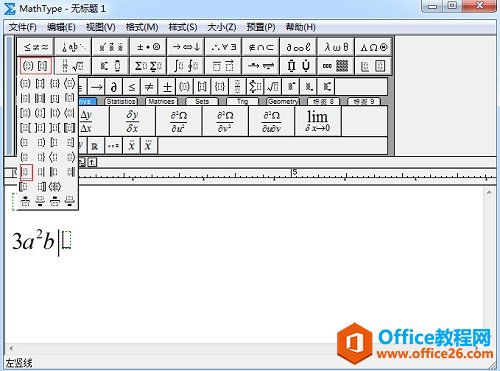
Task: Open Size menu 大小(Z)
Action: point(222,27)
